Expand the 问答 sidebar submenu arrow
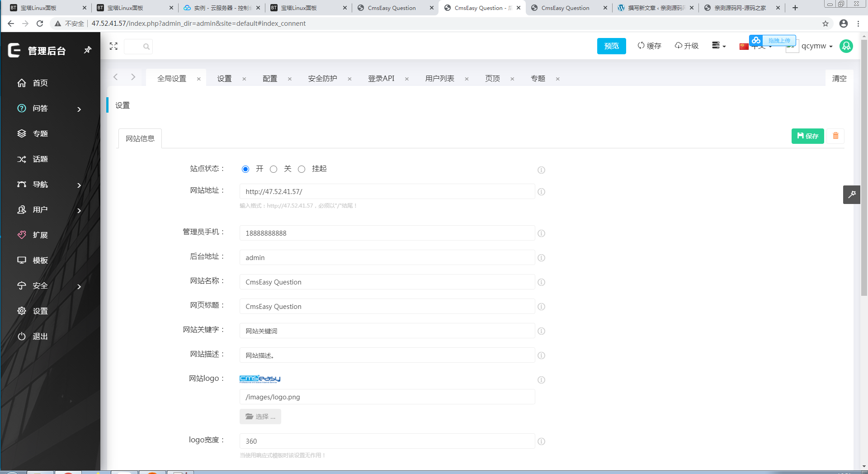The height and width of the screenshot is (474, 868). click(x=79, y=109)
